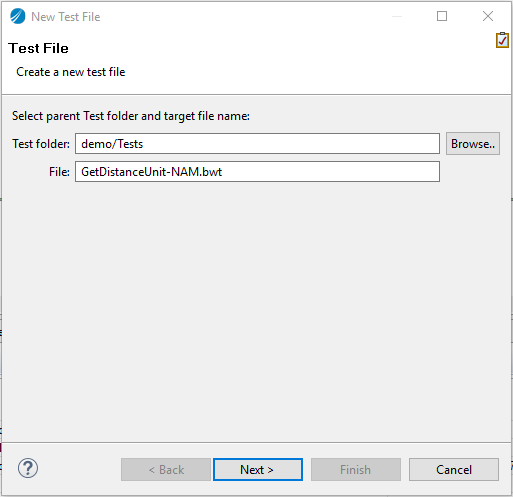The image size is (513, 497).
Task: Click the 'Test folder:' label
Action: pos(41,144)
